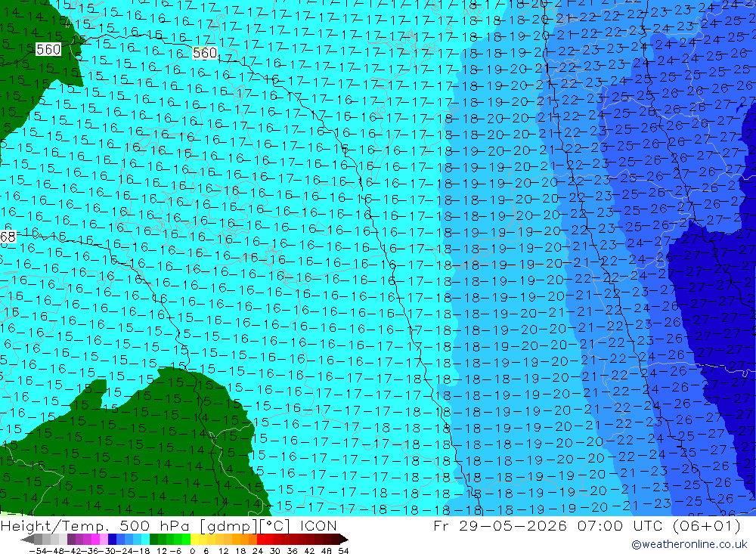Screen dimensions: 756x554
Task: Click the '560' contour label over the cyan area
Action: [204, 53]
